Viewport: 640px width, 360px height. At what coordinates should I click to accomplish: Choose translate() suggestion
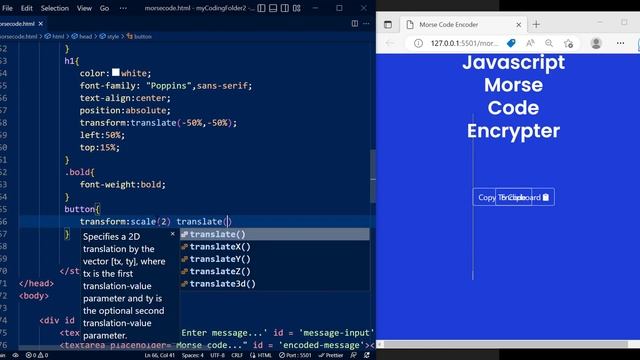[x=275, y=234]
